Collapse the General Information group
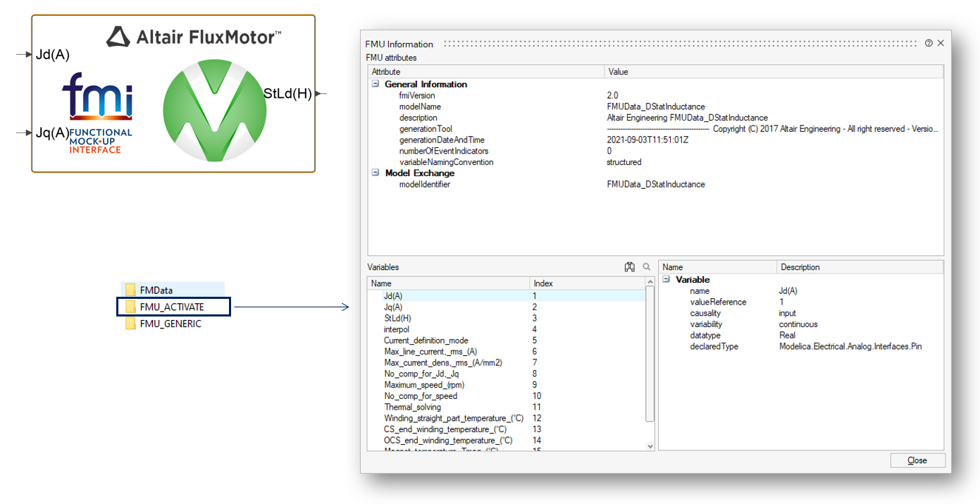 [x=376, y=84]
